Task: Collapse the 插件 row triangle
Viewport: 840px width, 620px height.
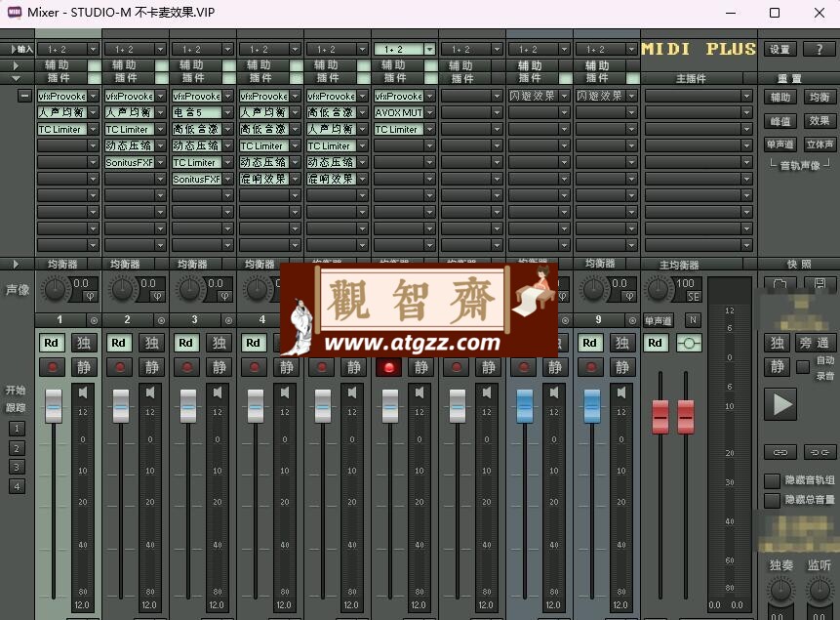Action: (x=16, y=78)
